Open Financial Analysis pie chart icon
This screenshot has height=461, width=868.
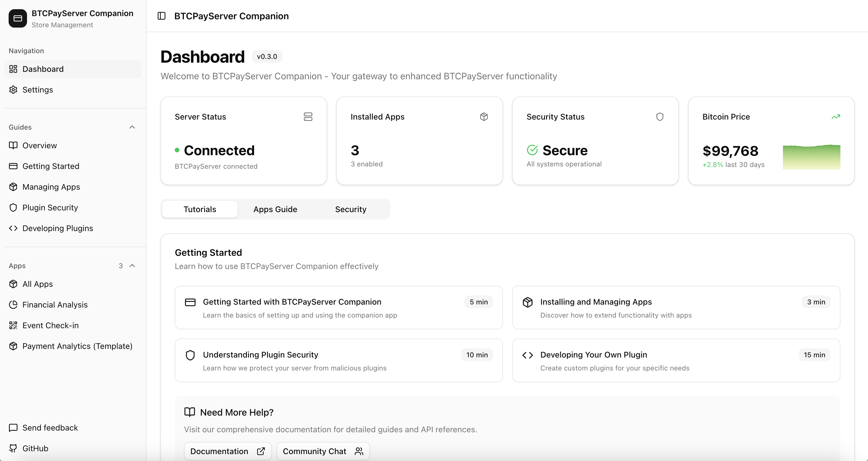coord(13,305)
